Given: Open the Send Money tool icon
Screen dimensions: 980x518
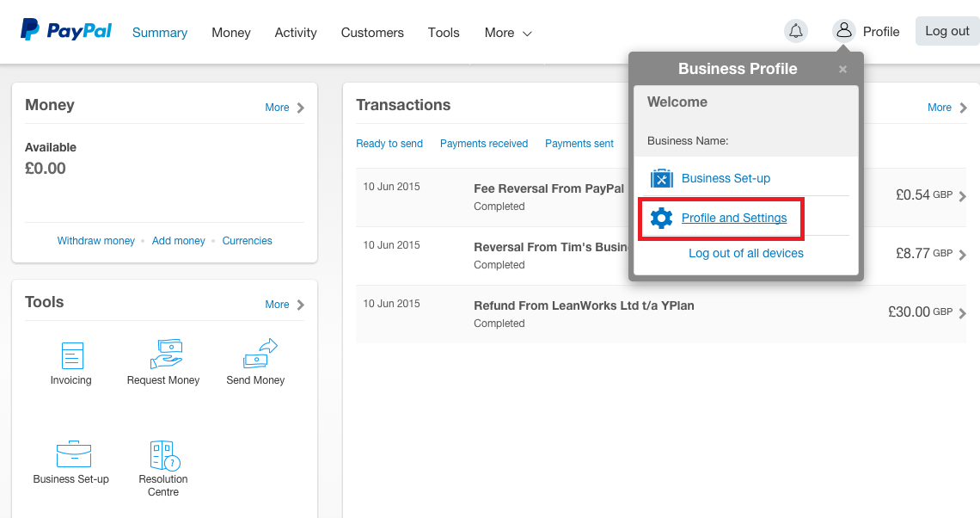Looking at the screenshot, I should click(260, 354).
